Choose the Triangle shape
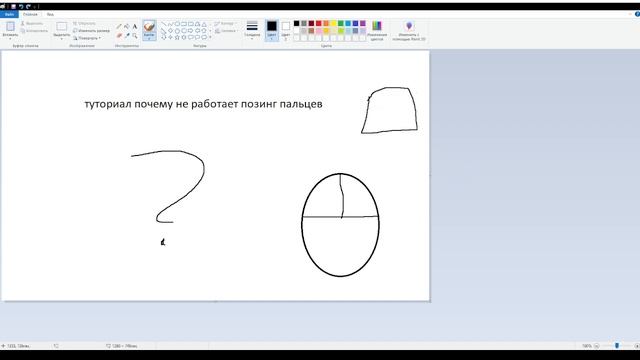The width and height of the screenshot is (640, 360). point(204,24)
